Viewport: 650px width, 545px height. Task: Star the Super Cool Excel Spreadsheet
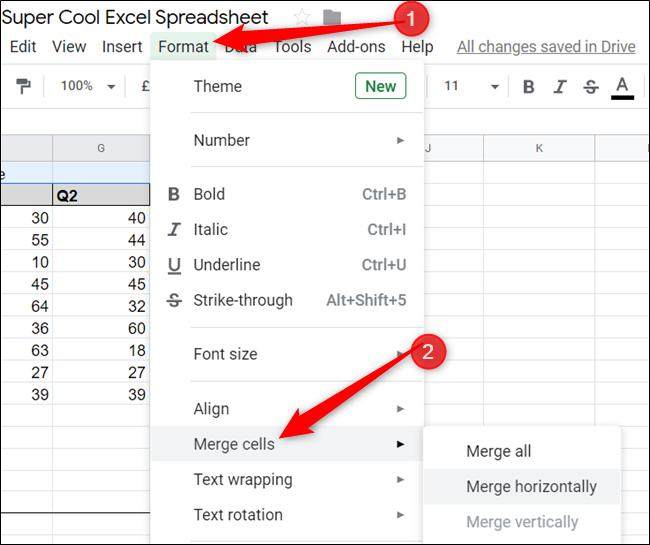click(302, 17)
